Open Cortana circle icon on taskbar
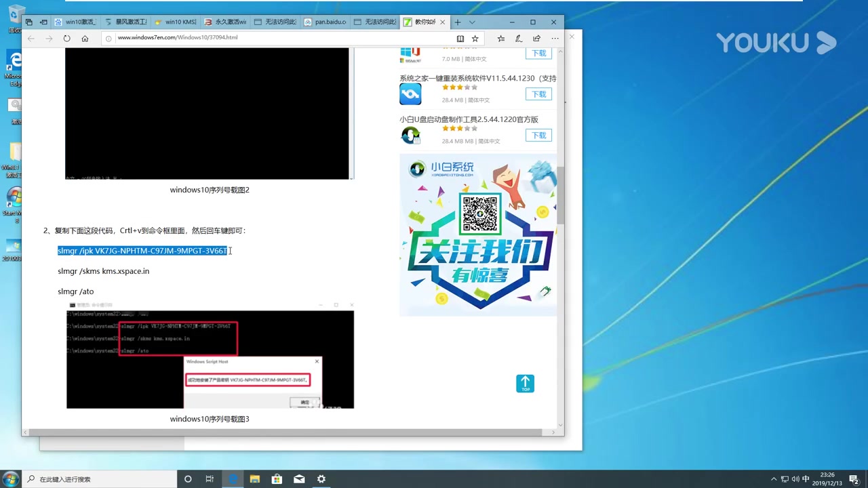The image size is (868, 488). 188,479
